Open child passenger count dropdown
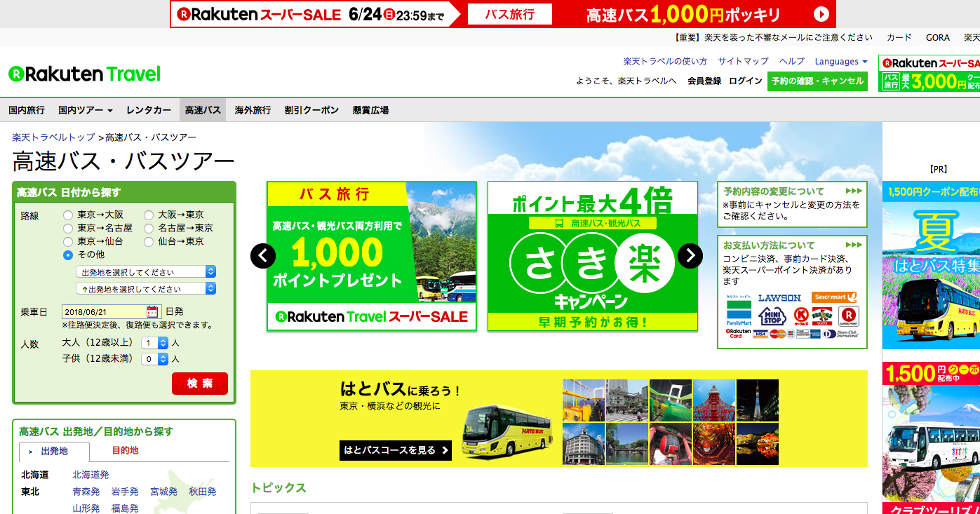Viewport: 980px width, 514px height. coord(155,359)
